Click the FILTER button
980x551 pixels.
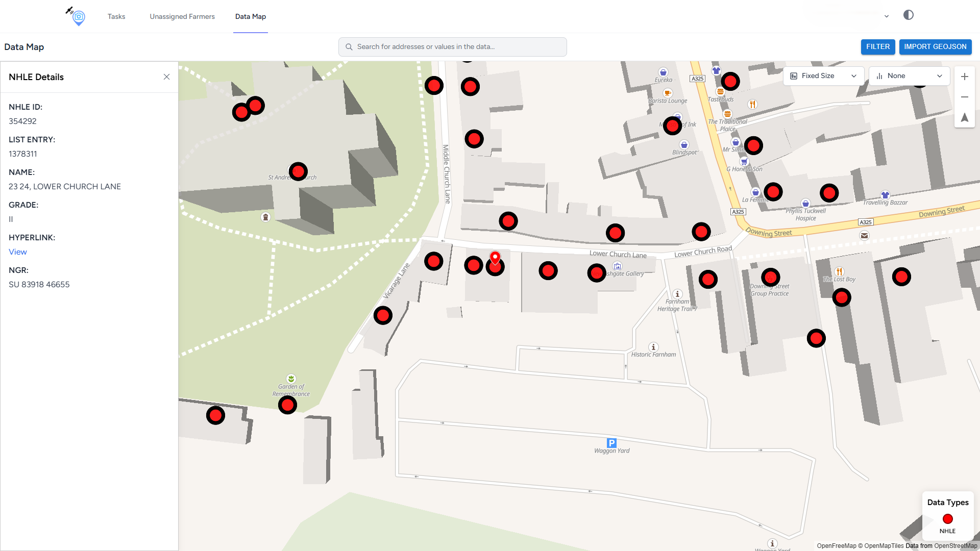coord(877,46)
